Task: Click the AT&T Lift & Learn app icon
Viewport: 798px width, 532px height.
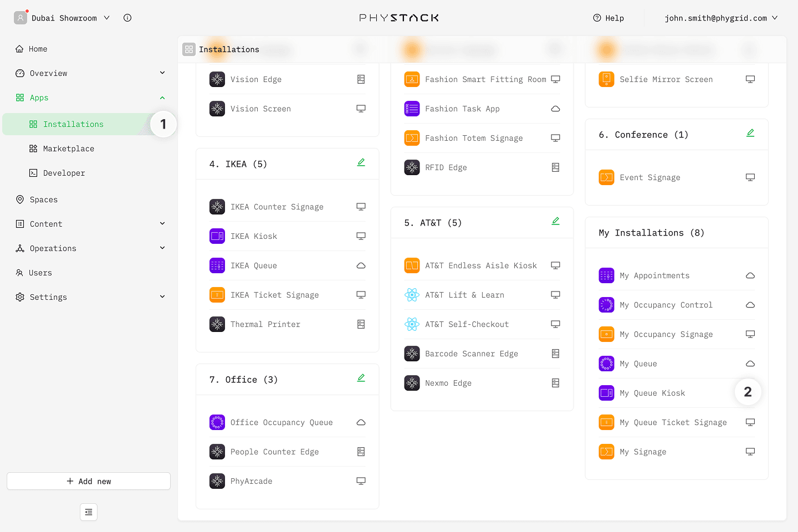Action: [412, 295]
